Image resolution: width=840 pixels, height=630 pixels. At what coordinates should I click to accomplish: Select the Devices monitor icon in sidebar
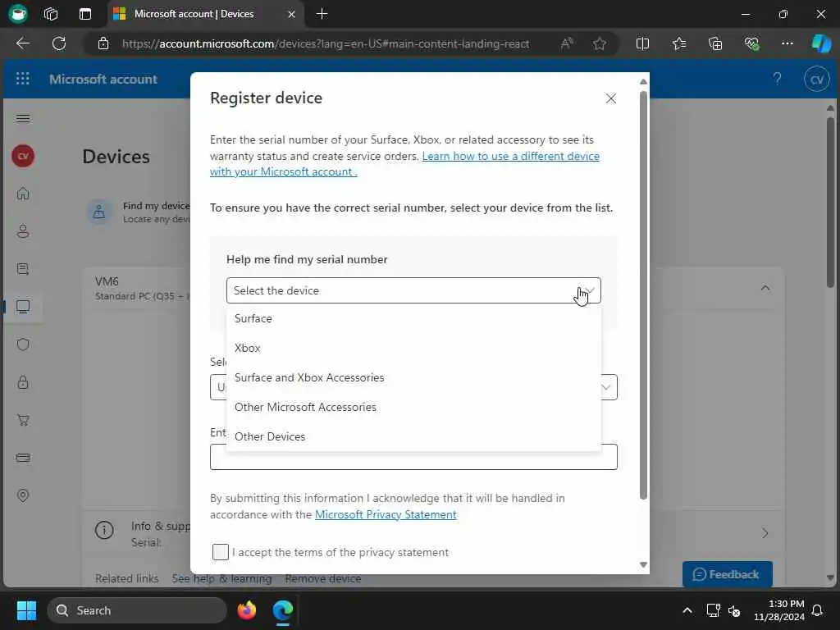pos(23,307)
